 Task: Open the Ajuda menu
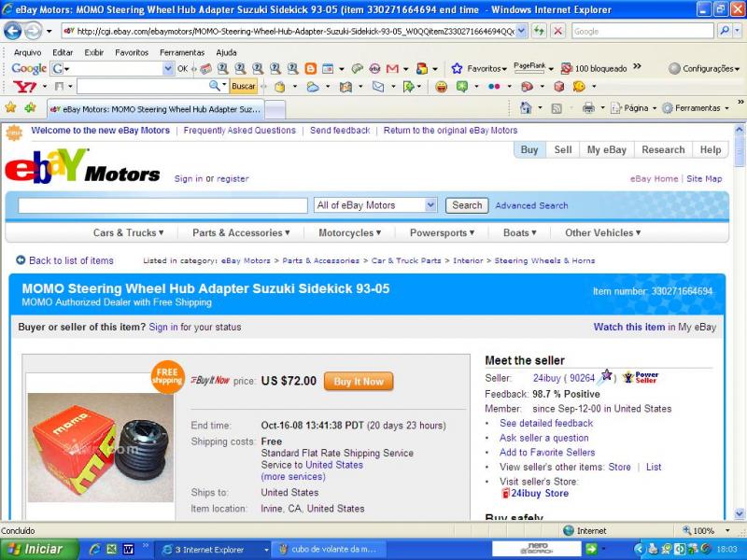226,52
